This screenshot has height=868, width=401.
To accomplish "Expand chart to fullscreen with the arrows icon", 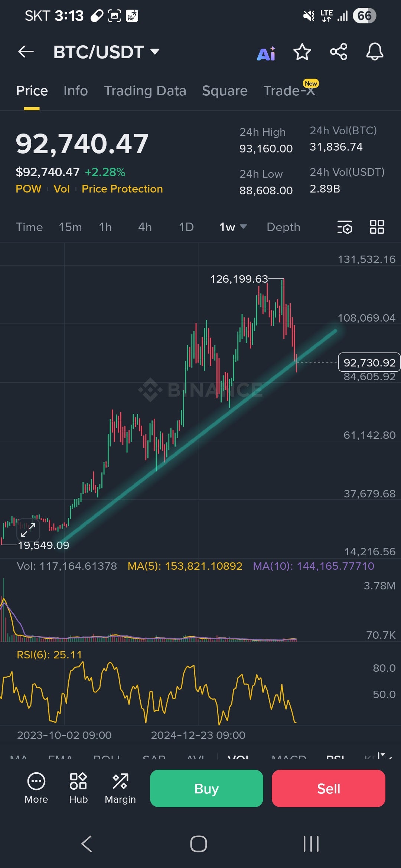I will click(x=28, y=530).
